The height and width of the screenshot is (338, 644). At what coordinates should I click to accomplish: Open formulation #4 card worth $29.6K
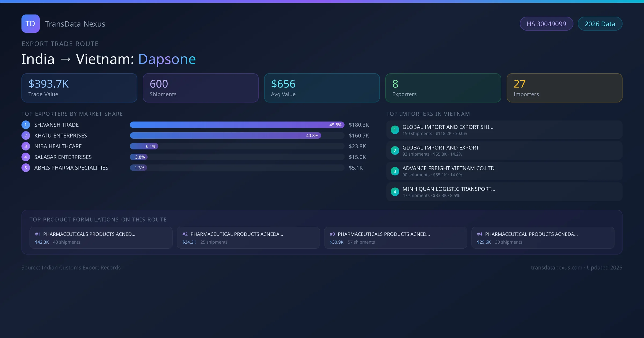point(543,238)
